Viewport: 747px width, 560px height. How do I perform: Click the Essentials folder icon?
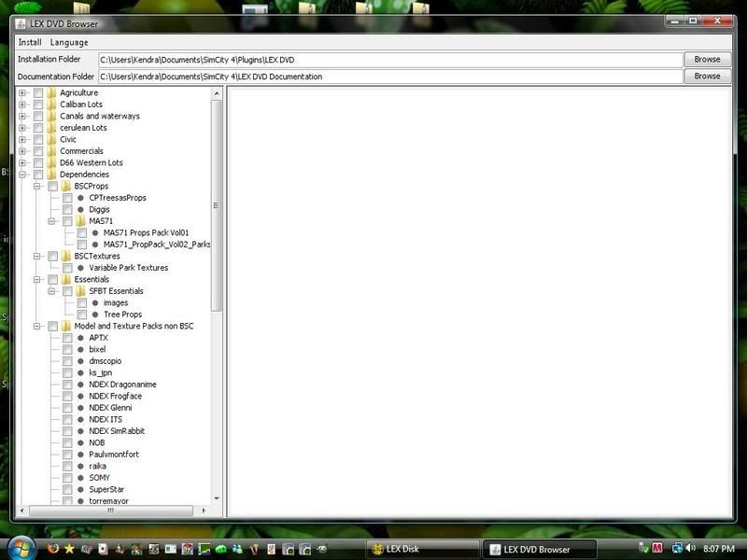66,279
